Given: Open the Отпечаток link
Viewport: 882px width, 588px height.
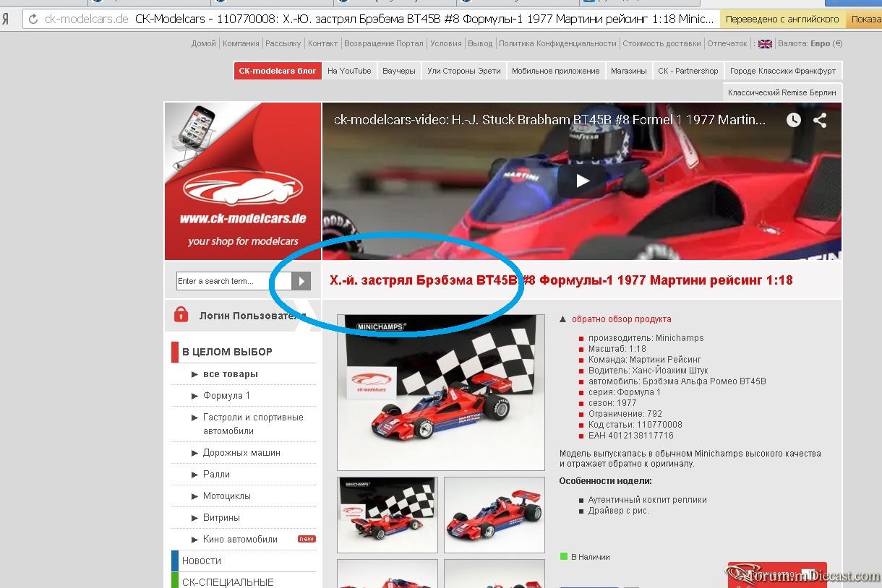Looking at the screenshot, I should 727,43.
